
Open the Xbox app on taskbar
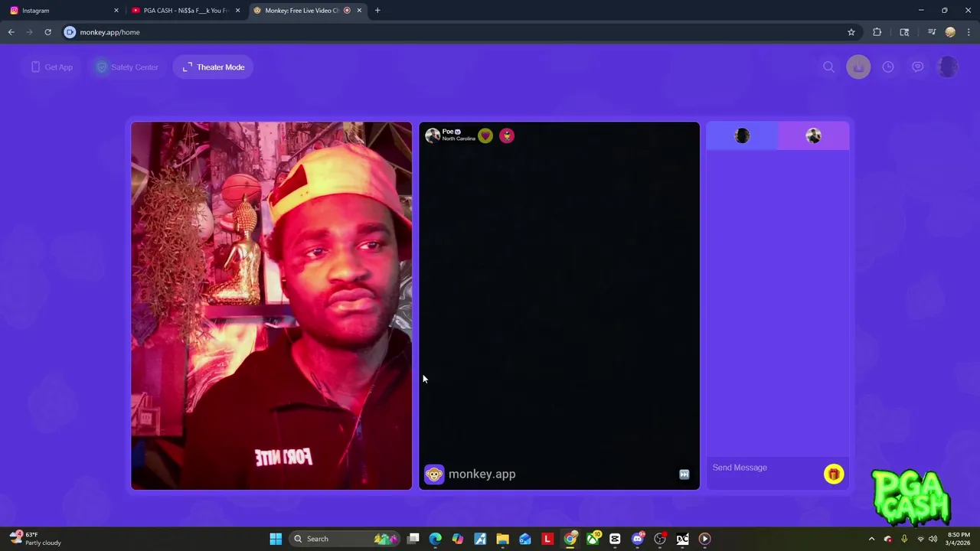(x=593, y=539)
